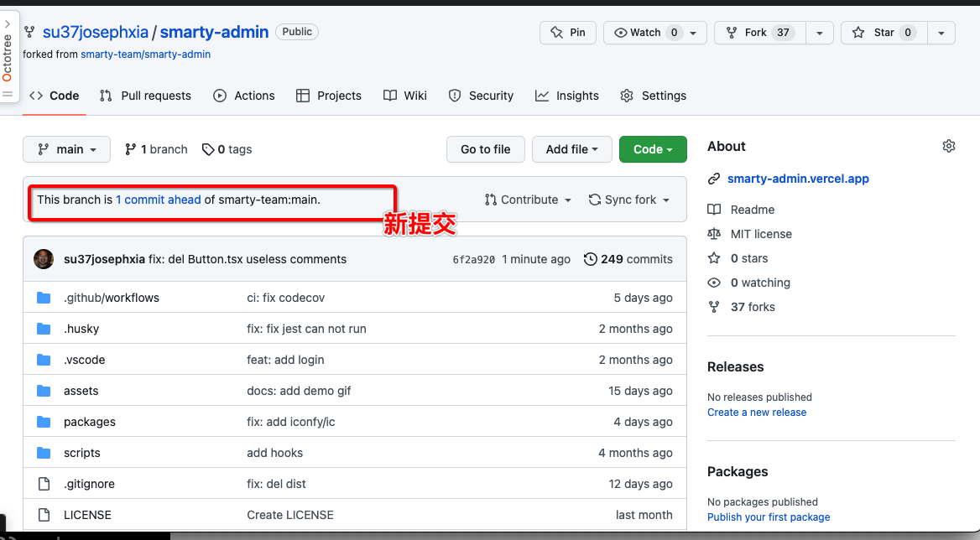Click the 1 commit ahead link
The width and height of the screenshot is (980, 540).
159,200
